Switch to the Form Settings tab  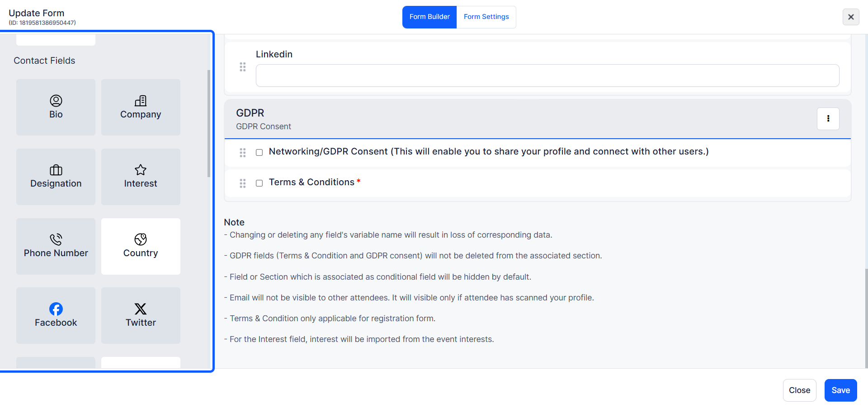(486, 17)
